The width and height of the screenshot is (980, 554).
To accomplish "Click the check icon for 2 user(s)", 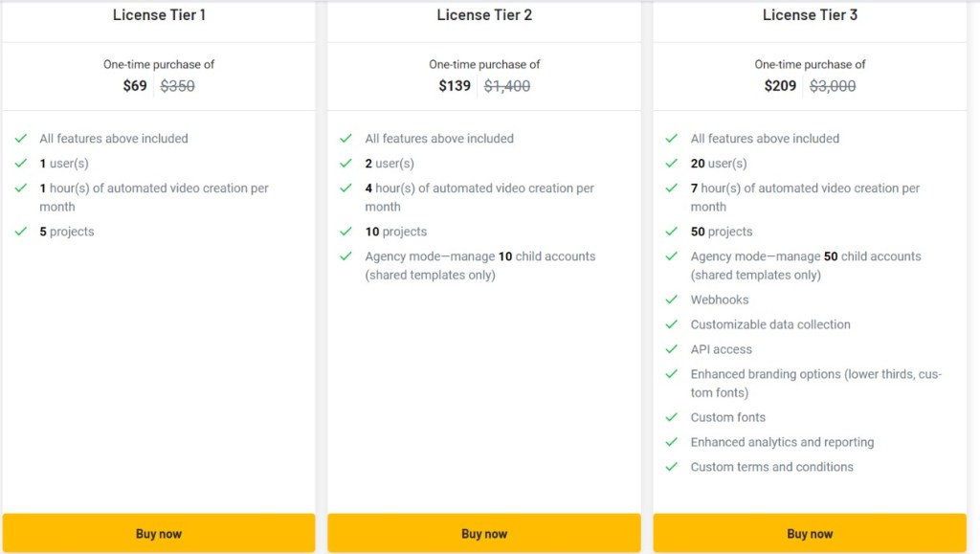I will pos(346,164).
